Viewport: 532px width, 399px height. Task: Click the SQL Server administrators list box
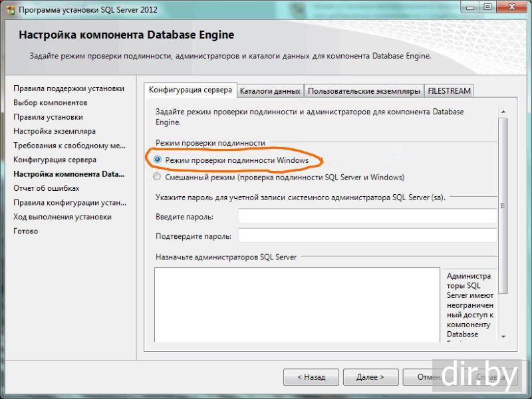(297, 305)
